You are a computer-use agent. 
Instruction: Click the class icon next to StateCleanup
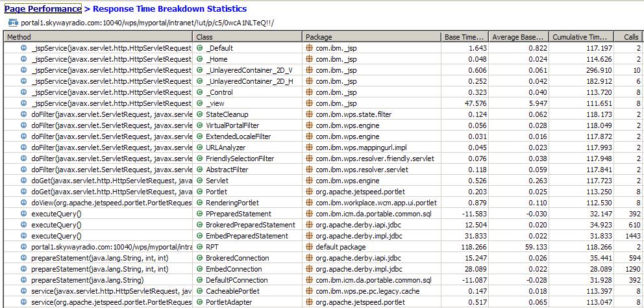[200, 114]
